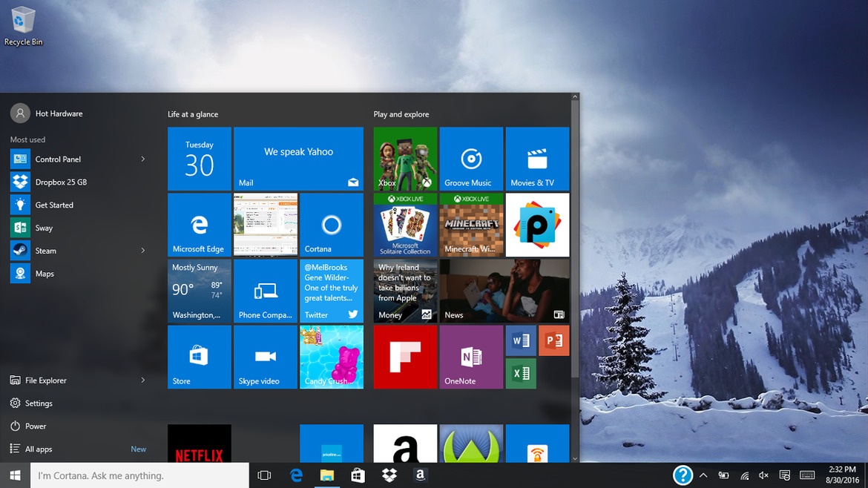Show All apps list
The width and height of the screenshot is (868, 488).
[79, 449]
